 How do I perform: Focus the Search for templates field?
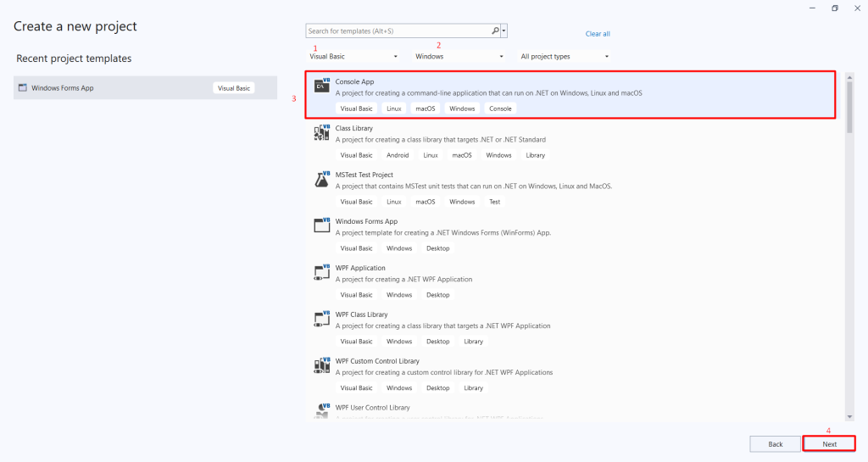(x=398, y=31)
